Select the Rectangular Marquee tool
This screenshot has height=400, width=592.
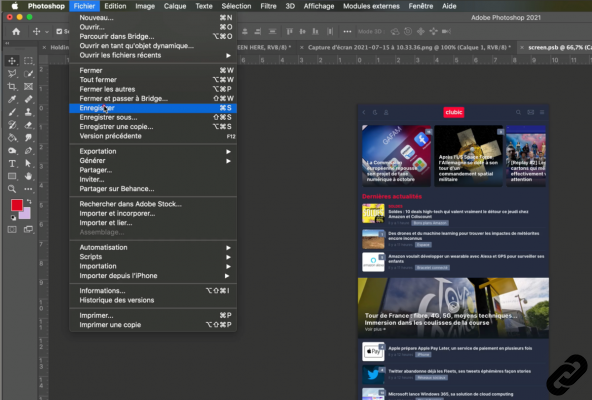tap(28, 61)
